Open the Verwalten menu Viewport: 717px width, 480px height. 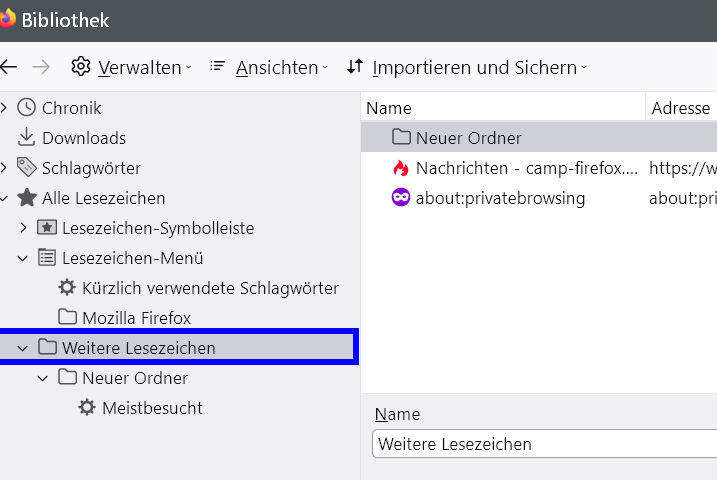132,67
